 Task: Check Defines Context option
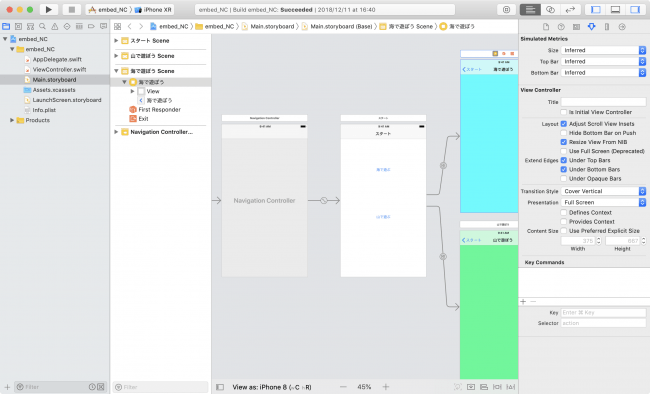(563, 212)
